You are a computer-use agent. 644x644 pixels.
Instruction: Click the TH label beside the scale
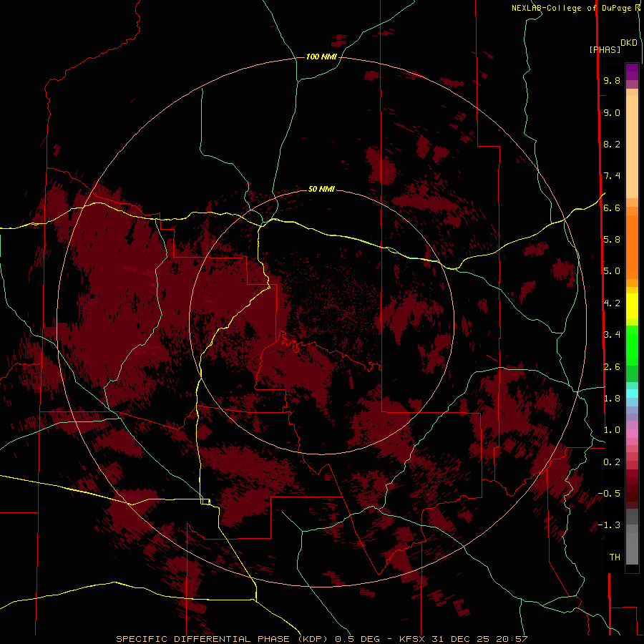point(615,557)
